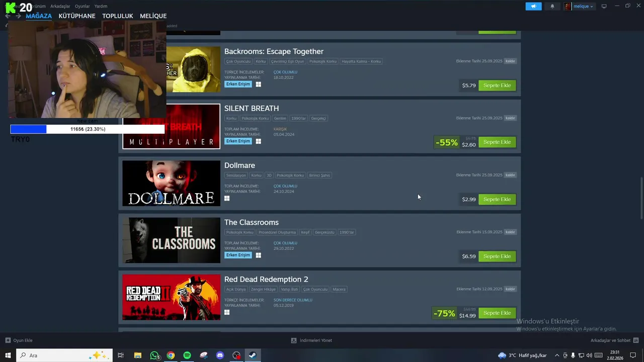Click the Big Picture monitor icon
Screen dimensions: 644x362
(604, 7)
